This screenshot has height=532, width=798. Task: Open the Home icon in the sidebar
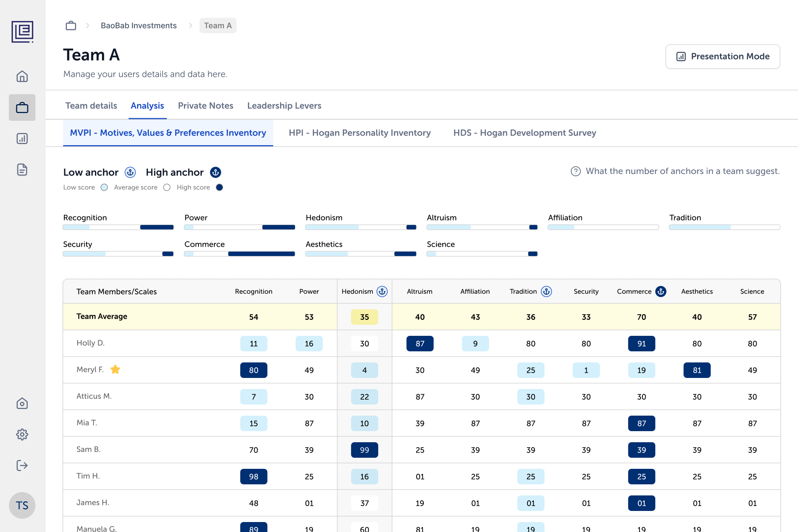[22, 76]
